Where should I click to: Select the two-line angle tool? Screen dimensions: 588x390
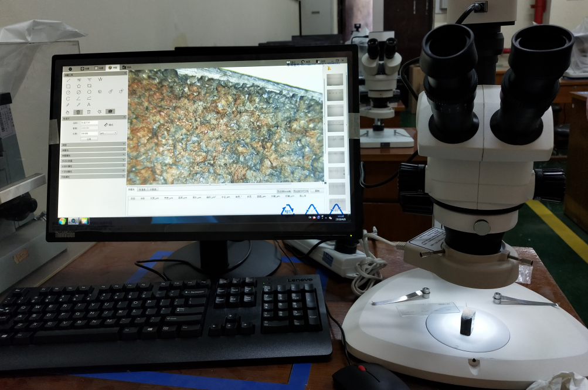pyautogui.click(x=89, y=99)
